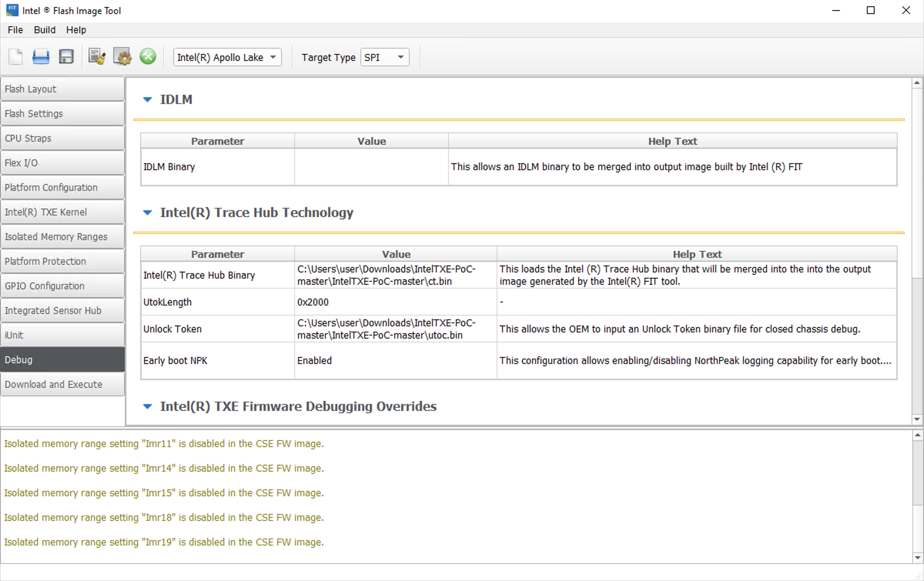
Task: Click the UtokLength parameter cell
Action: tap(218, 302)
